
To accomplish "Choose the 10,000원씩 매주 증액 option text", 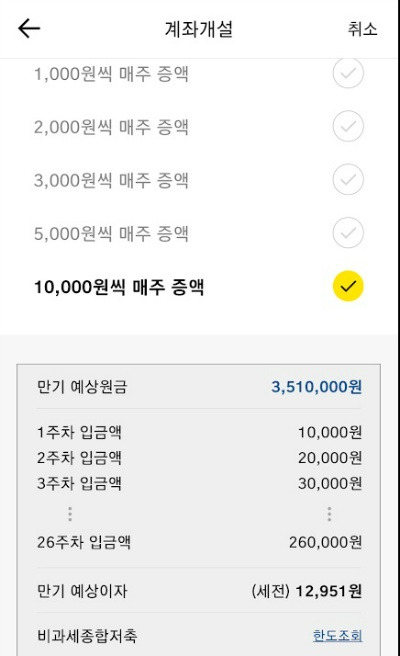I will click(x=119, y=287).
